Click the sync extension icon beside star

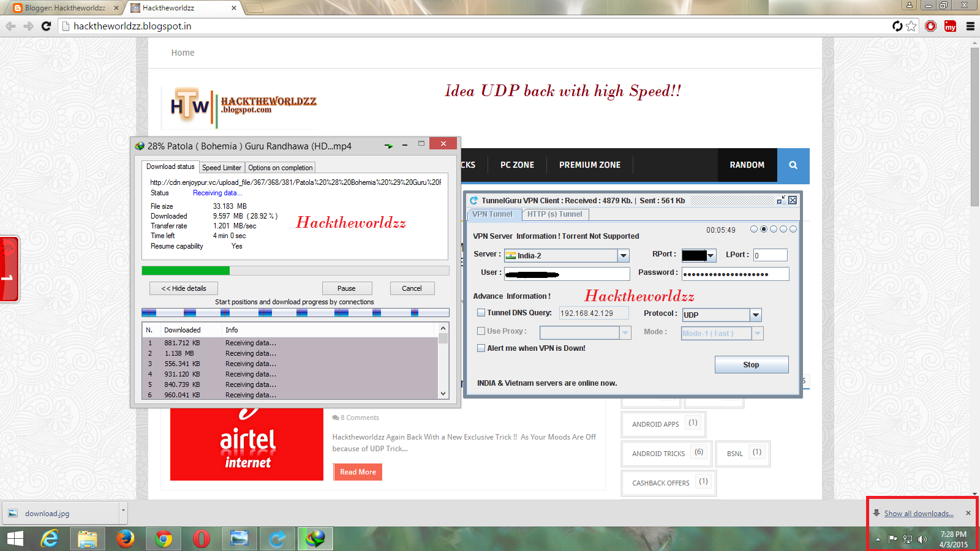point(897,26)
